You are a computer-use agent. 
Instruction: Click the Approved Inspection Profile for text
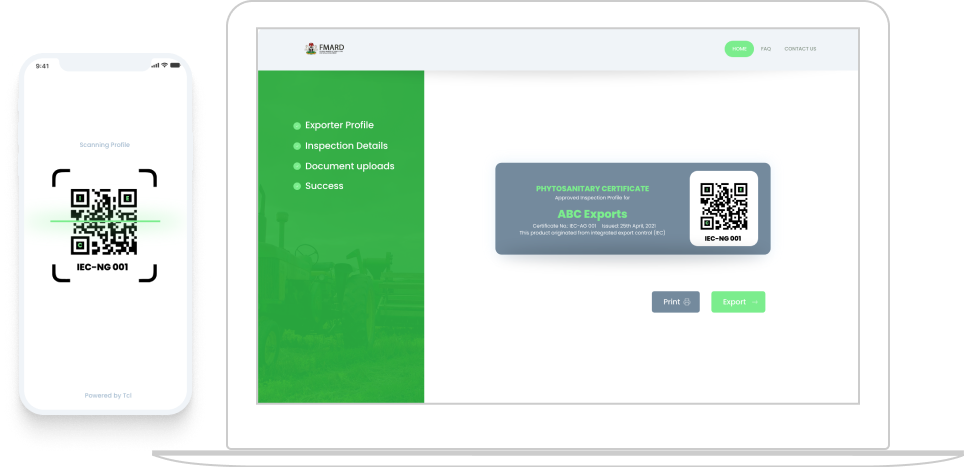pos(592,198)
